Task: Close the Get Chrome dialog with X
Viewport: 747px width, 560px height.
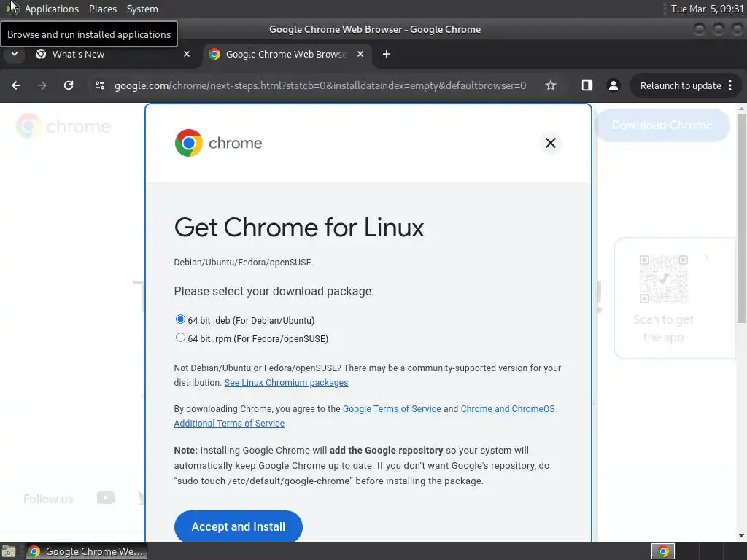Action: (x=551, y=143)
